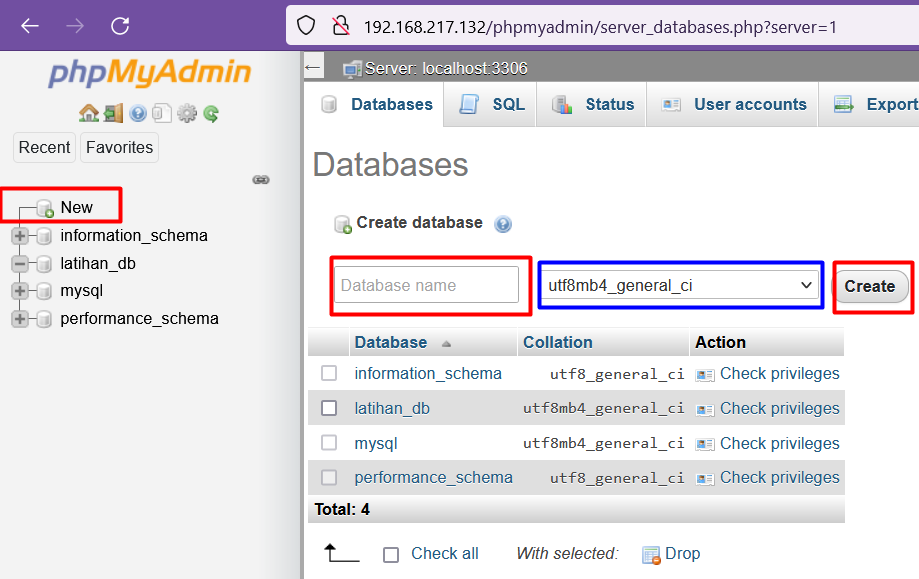
Task: Click the link-with-main-panel chain icon
Action: (x=261, y=179)
